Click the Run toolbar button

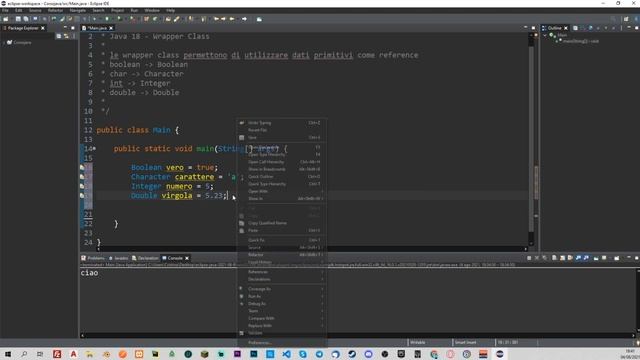(107, 19)
